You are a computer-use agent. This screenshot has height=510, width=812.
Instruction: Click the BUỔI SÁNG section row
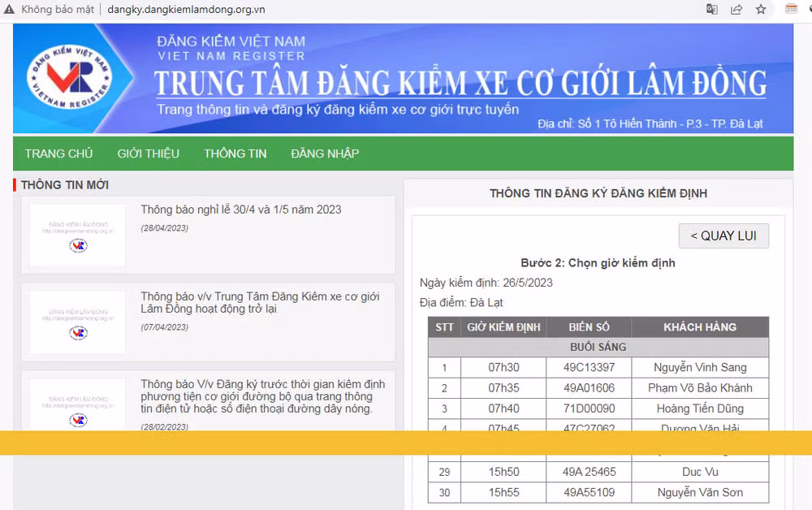[x=598, y=347]
